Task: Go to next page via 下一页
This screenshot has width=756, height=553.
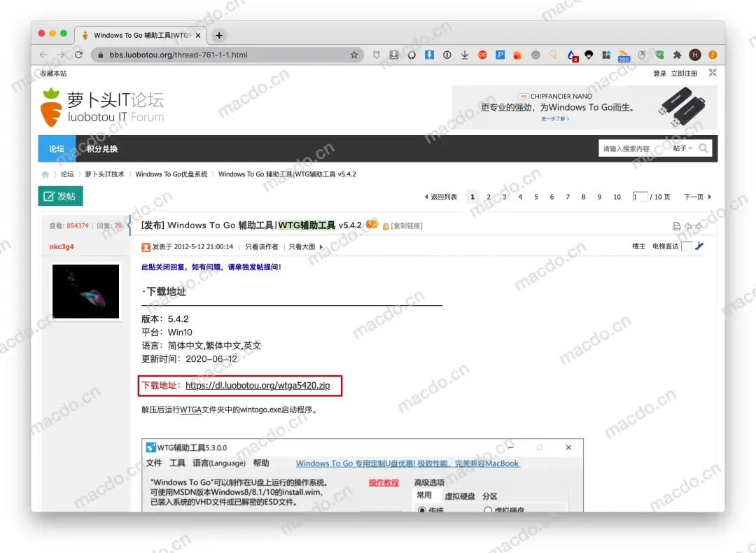Action: (697, 197)
